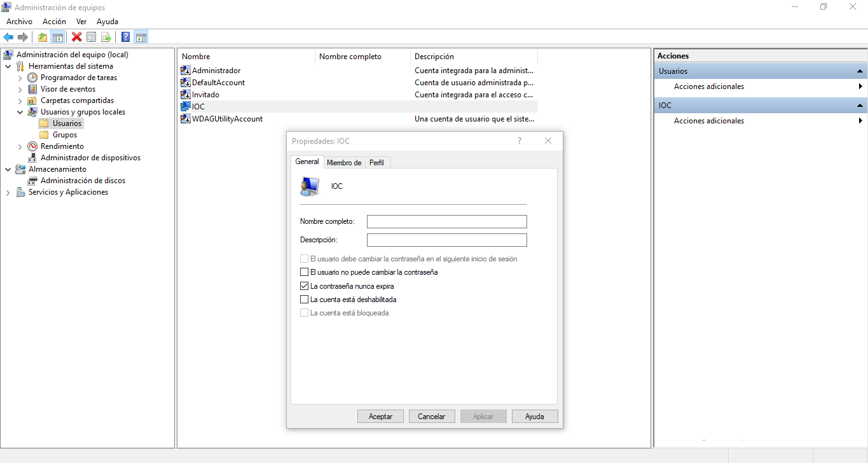Click the 'Nombre completo' text field

[x=446, y=221]
